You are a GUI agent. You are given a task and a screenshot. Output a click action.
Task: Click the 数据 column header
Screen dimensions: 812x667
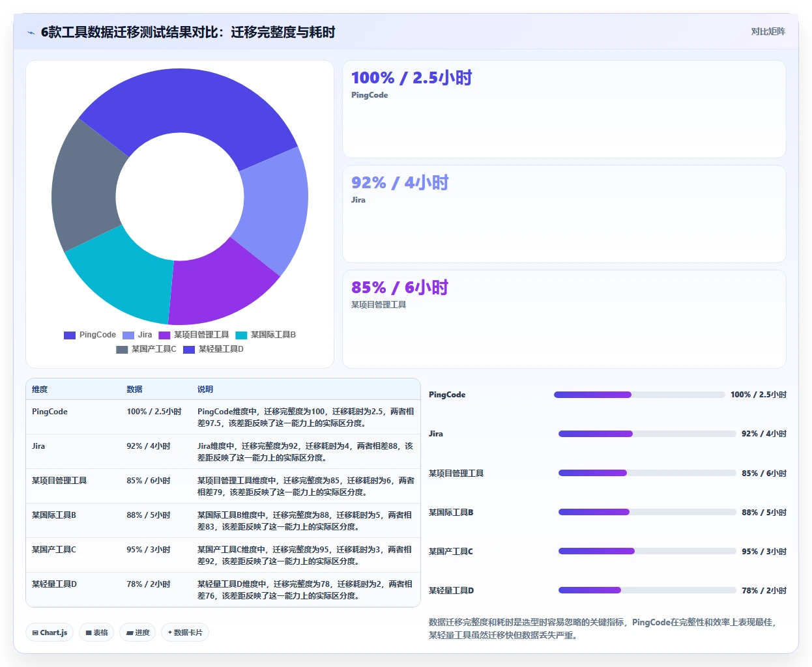pyautogui.click(x=134, y=390)
